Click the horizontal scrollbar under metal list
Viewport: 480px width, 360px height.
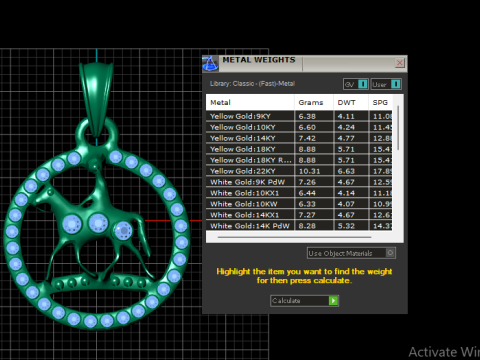pyautogui.click(x=294, y=237)
